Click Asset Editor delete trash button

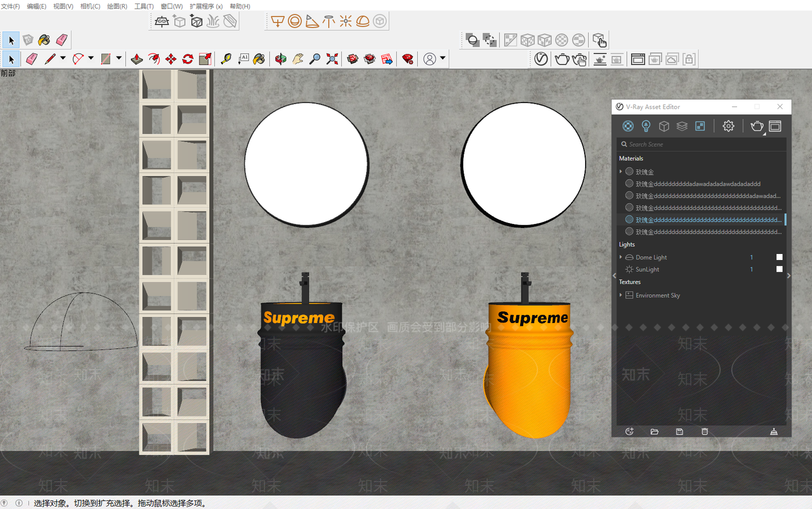coord(704,431)
